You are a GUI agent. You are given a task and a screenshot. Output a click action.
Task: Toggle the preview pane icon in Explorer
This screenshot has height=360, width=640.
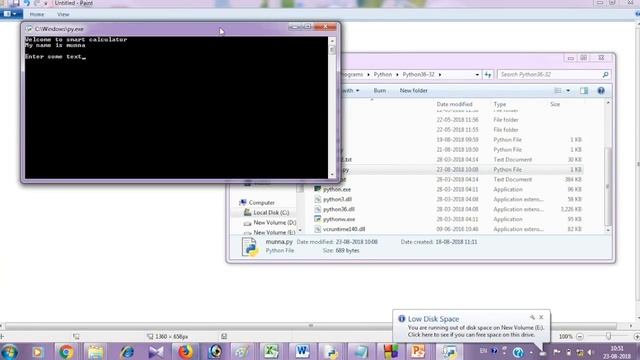click(584, 91)
